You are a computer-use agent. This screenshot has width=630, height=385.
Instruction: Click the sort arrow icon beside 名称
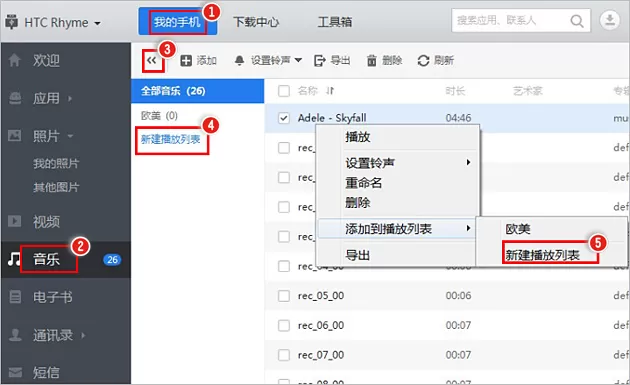(330, 91)
